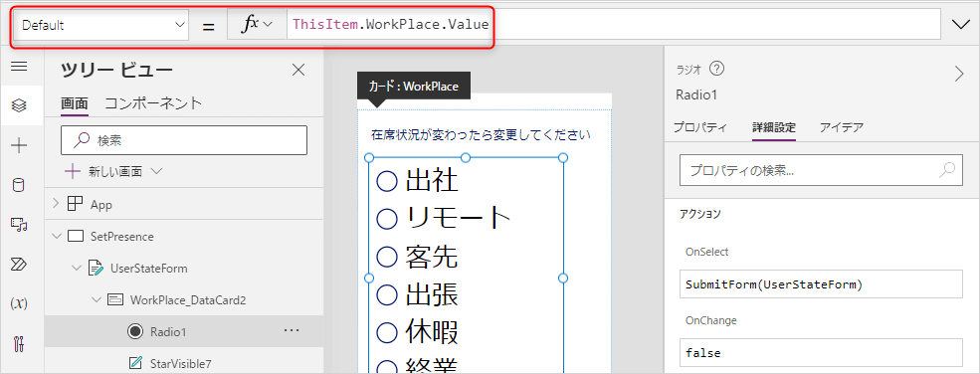Open the Radio1 more options ellipsis
Screen dimensions: 980x374
tap(292, 331)
